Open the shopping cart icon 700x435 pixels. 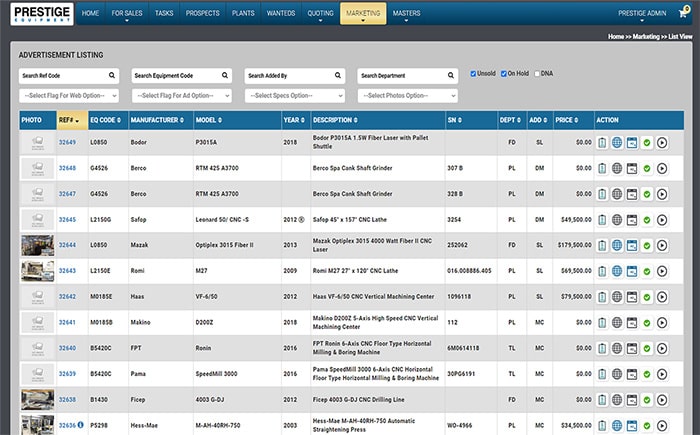click(x=683, y=13)
